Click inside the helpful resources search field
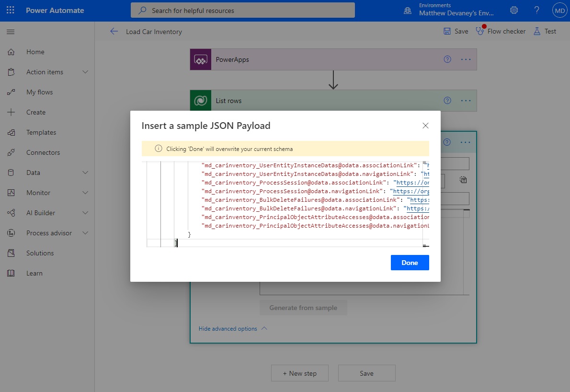The width and height of the screenshot is (570, 392). coord(243,10)
